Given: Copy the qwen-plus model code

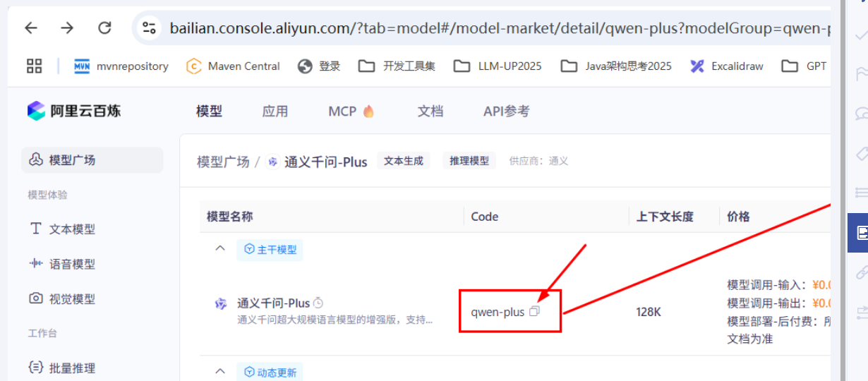Looking at the screenshot, I should (x=534, y=310).
